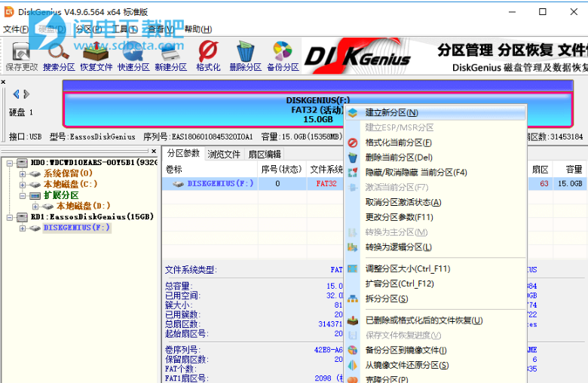Choose Backup Partition to Image File (备份分区到镜像文件)
The image size is (588, 383).
coord(436,351)
